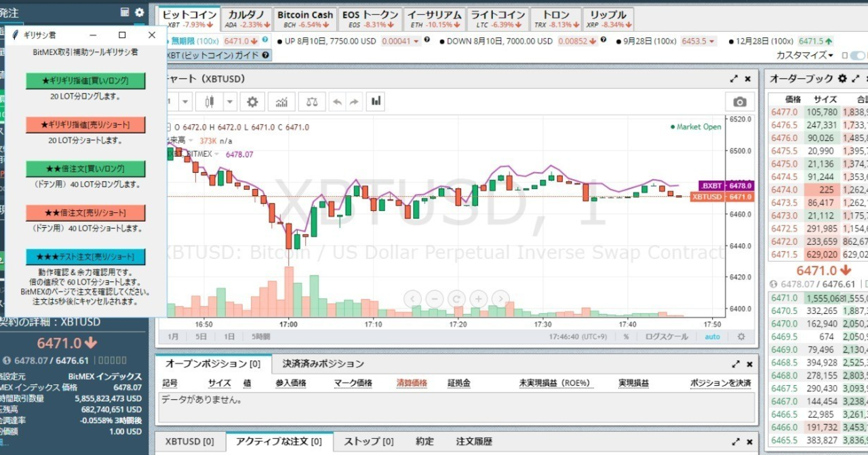Open the indicators chart icon

point(281,102)
